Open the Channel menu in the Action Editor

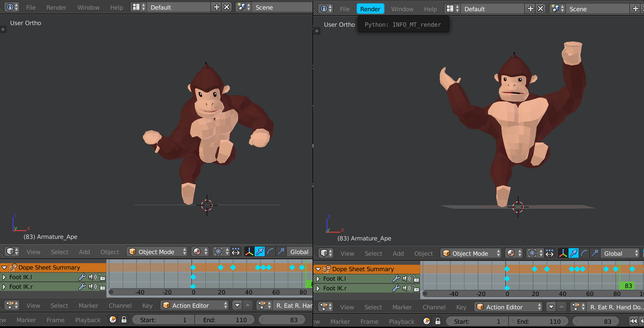[x=120, y=306]
